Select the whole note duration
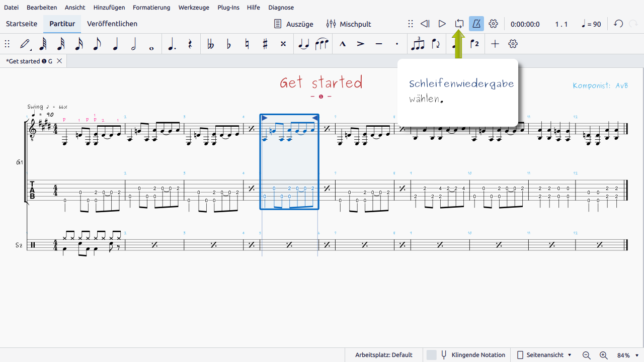644x362 pixels. click(x=151, y=44)
